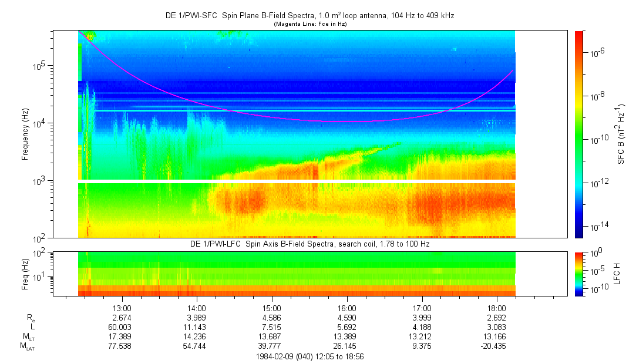Screen dimensions: 636x364
Task: Select the MLT value 13.389
Action: click(347, 337)
